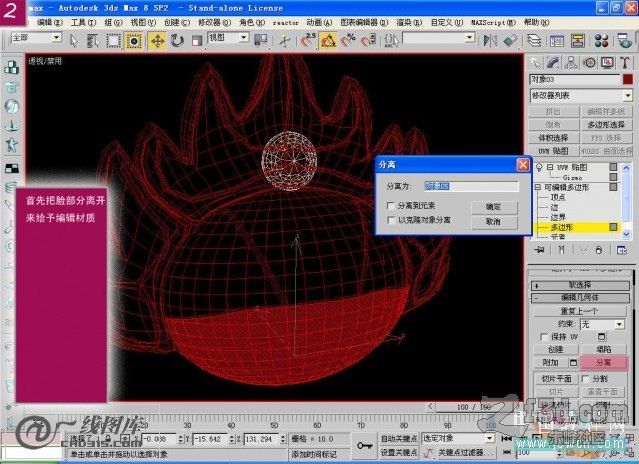Activate the Select and Move tool
This screenshot has width=639, height=464.
click(157, 40)
